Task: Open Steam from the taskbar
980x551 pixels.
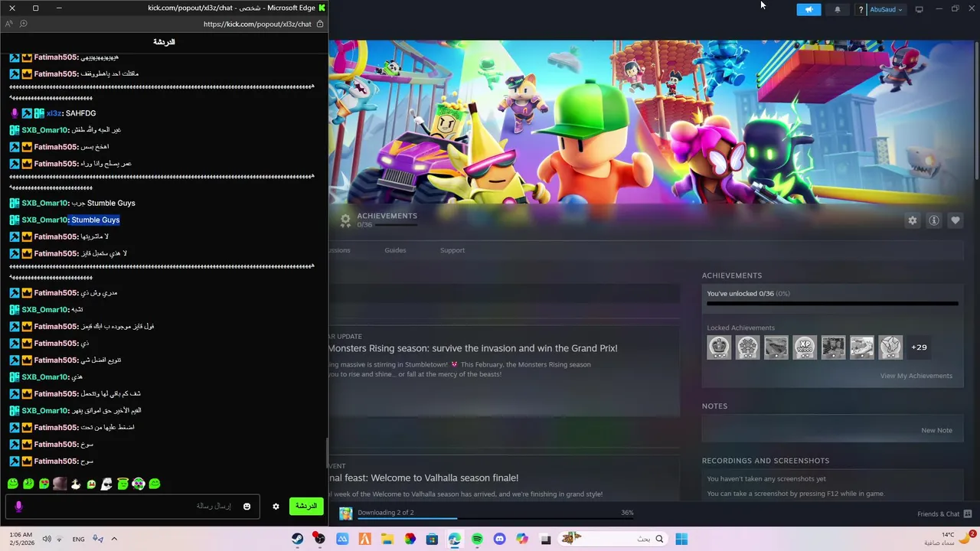Action: pyautogui.click(x=296, y=539)
